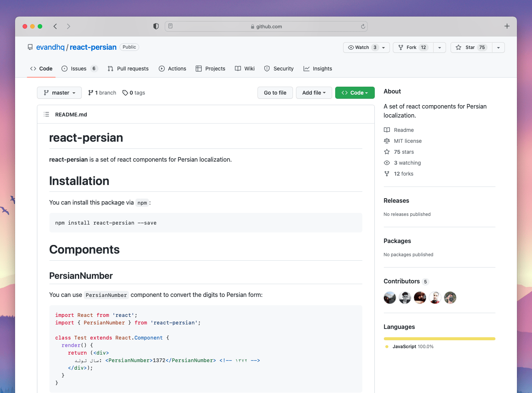Open the react-persian repository link

point(93,47)
